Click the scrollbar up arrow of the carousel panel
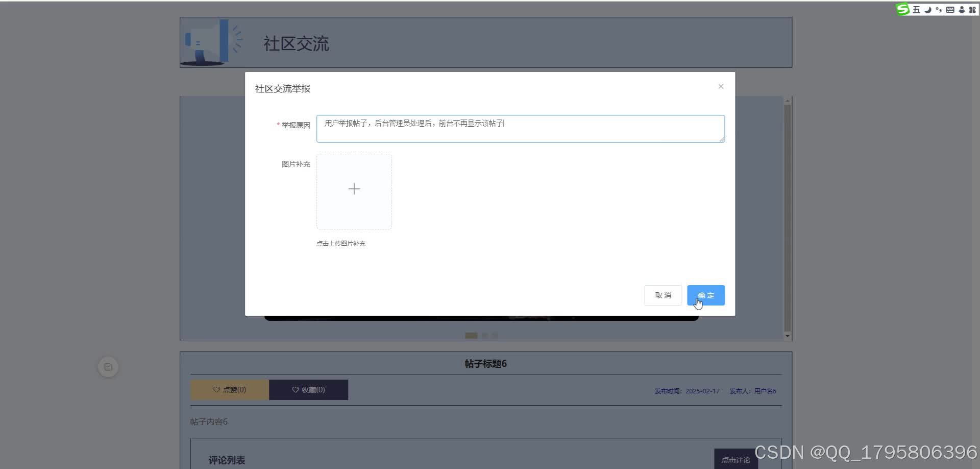The image size is (980, 469). 788,101
